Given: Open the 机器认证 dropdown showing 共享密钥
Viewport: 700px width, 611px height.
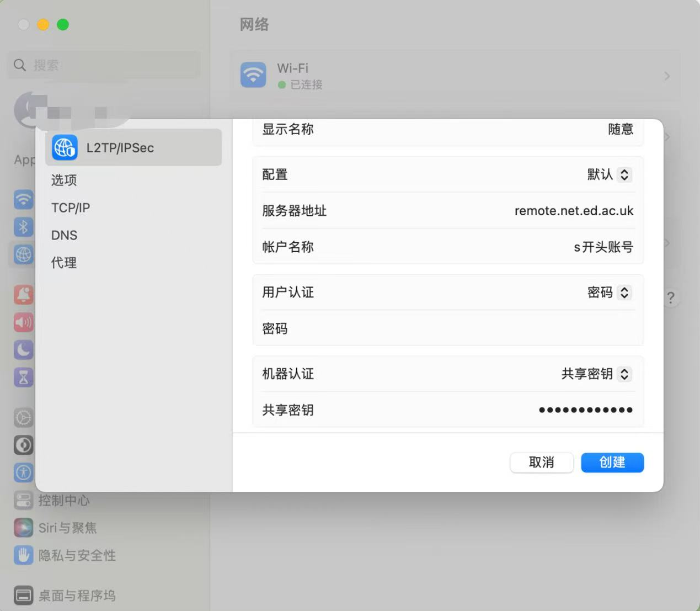Looking at the screenshot, I should point(596,374).
